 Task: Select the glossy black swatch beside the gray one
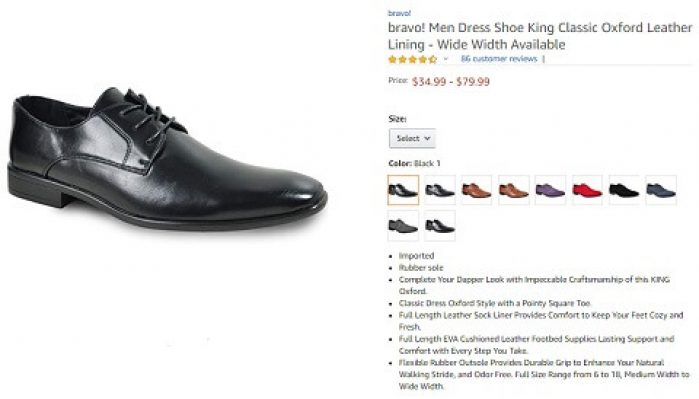(440, 226)
